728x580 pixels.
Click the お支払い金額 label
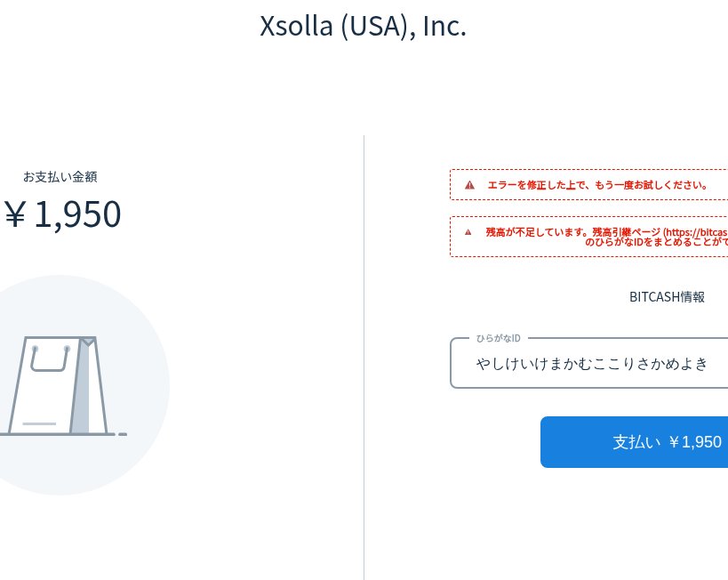pos(60,176)
